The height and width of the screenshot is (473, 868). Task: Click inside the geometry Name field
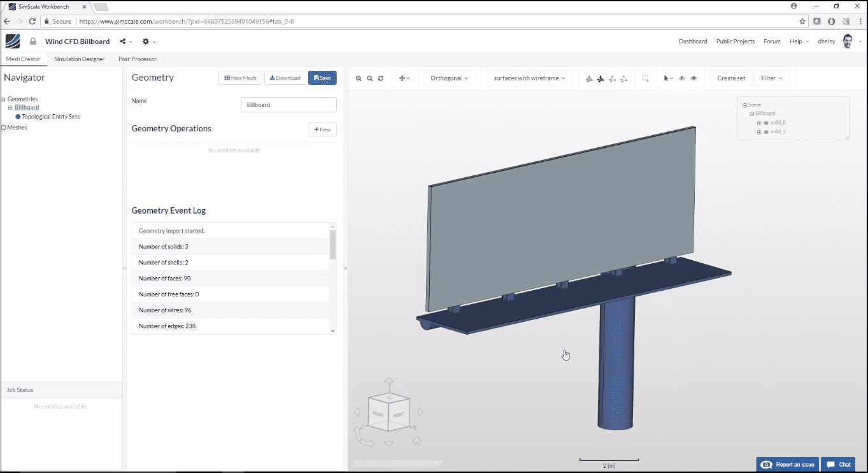pos(288,105)
